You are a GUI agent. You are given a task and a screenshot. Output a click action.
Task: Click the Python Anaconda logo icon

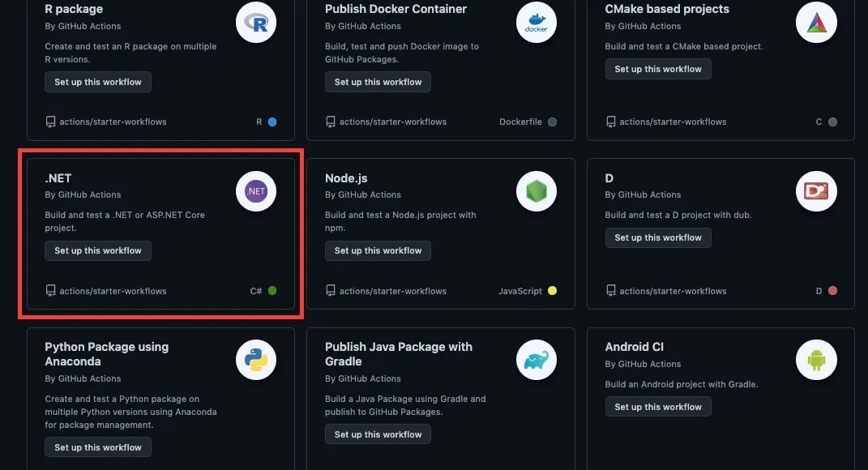(256, 360)
